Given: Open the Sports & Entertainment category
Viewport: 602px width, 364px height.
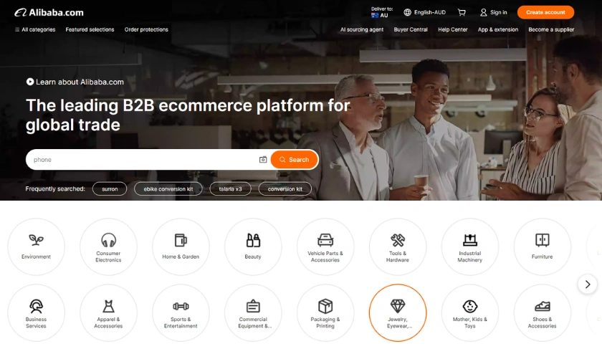Looking at the screenshot, I should (x=181, y=312).
